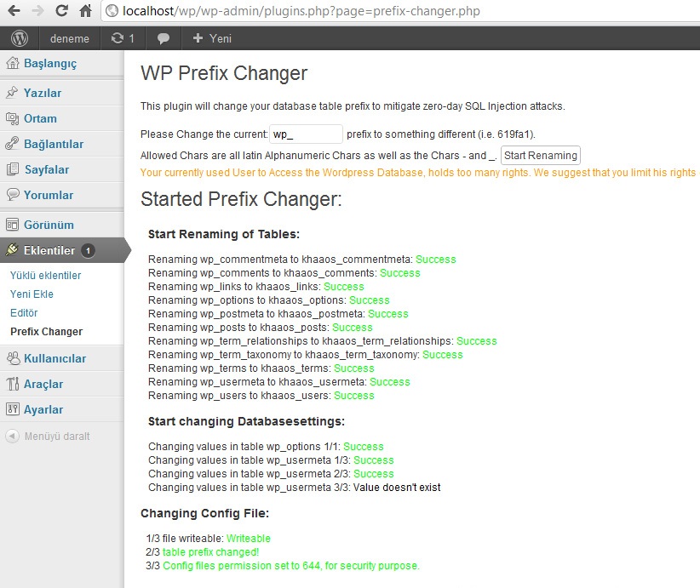Open Prefix Changer submenu link

pyautogui.click(x=47, y=332)
